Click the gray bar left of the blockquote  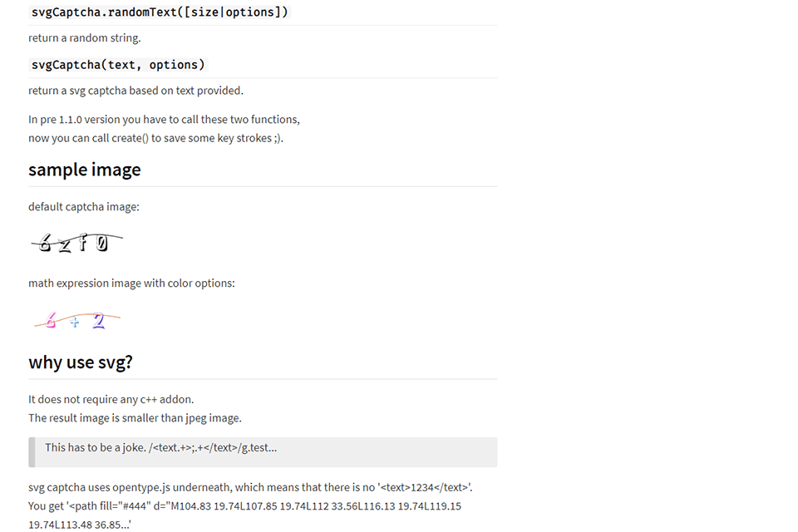[x=32, y=452]
